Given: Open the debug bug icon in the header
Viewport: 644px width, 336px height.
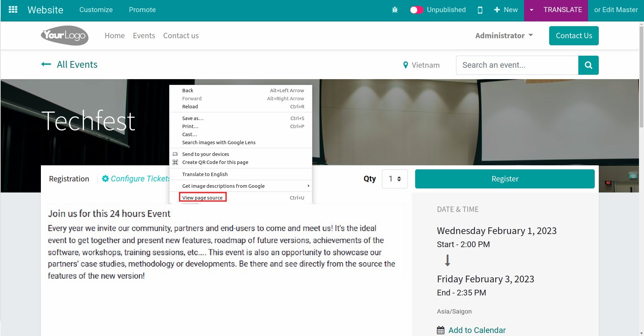Looking at the screenshot, I should pos(394,10).
